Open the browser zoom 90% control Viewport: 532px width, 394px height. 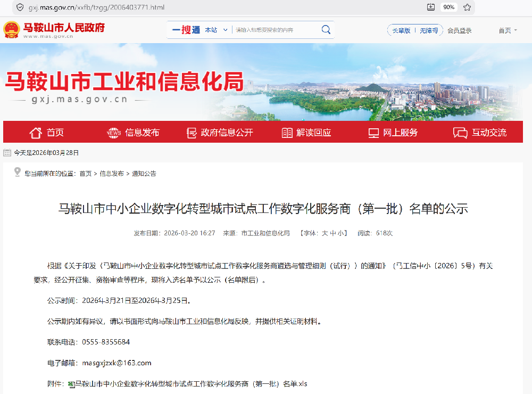pyautogui.click(x=450, y=7)
